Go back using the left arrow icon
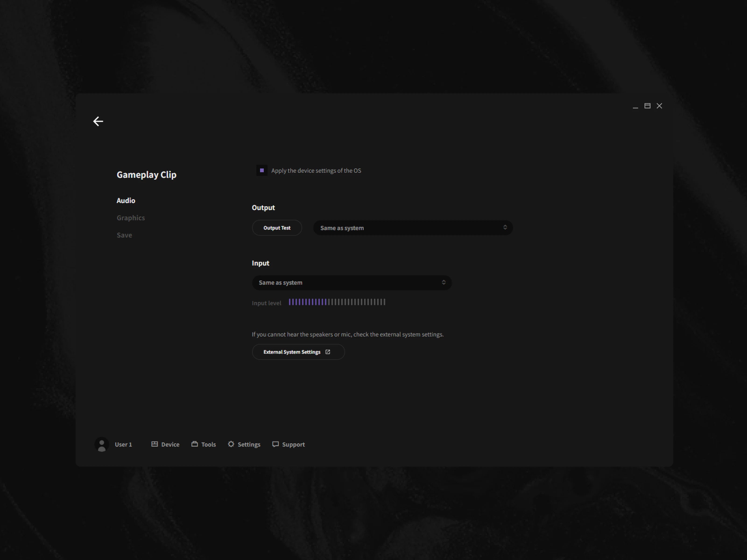 point(98,121)
